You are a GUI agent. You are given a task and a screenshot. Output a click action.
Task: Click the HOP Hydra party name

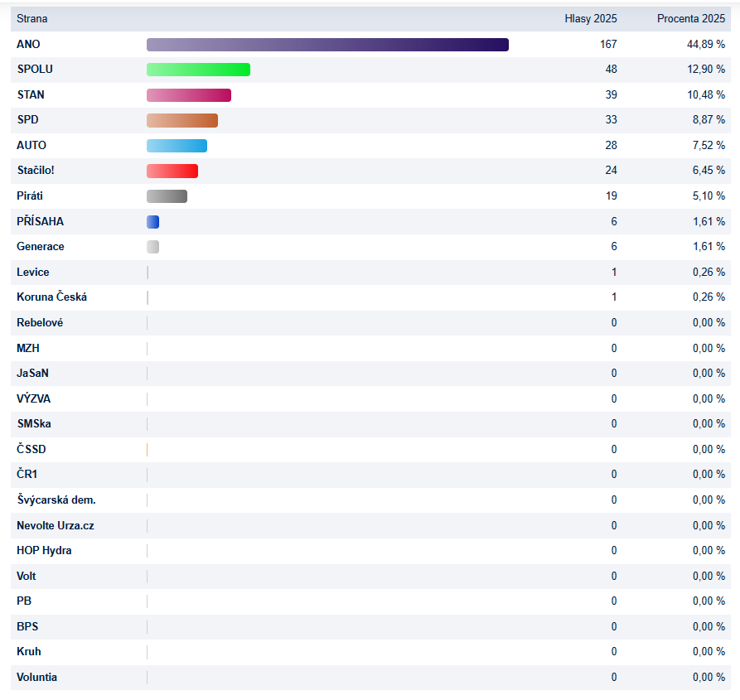pos(44,550)
